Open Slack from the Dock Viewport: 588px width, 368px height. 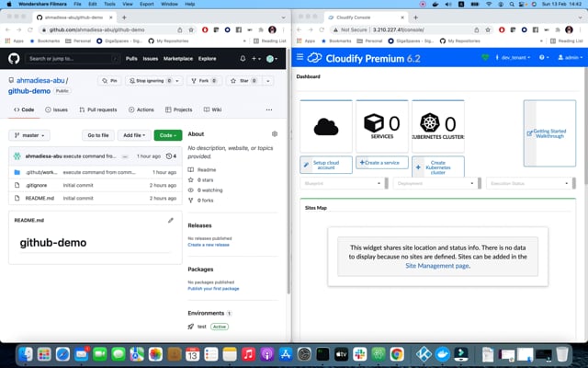359,353
